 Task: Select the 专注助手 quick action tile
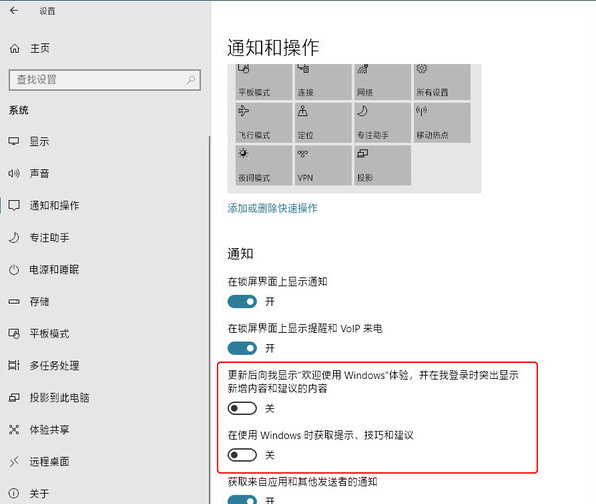(x=382, y=123)
